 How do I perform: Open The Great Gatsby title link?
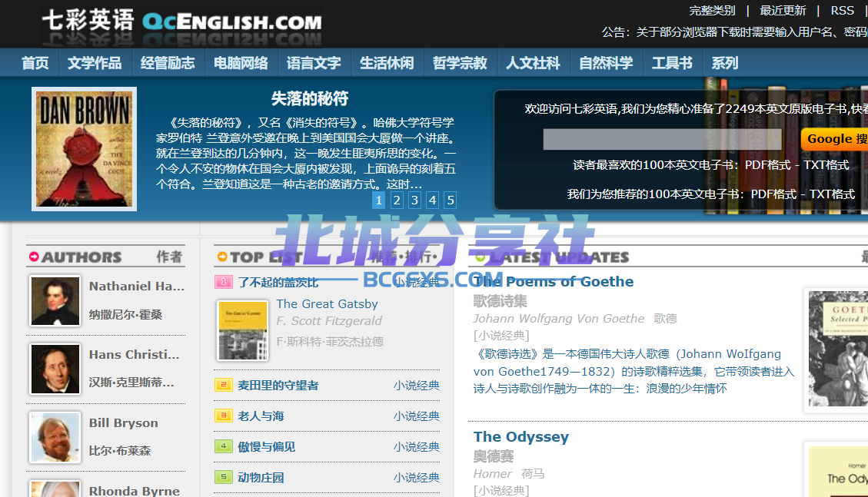coord(328,303)
